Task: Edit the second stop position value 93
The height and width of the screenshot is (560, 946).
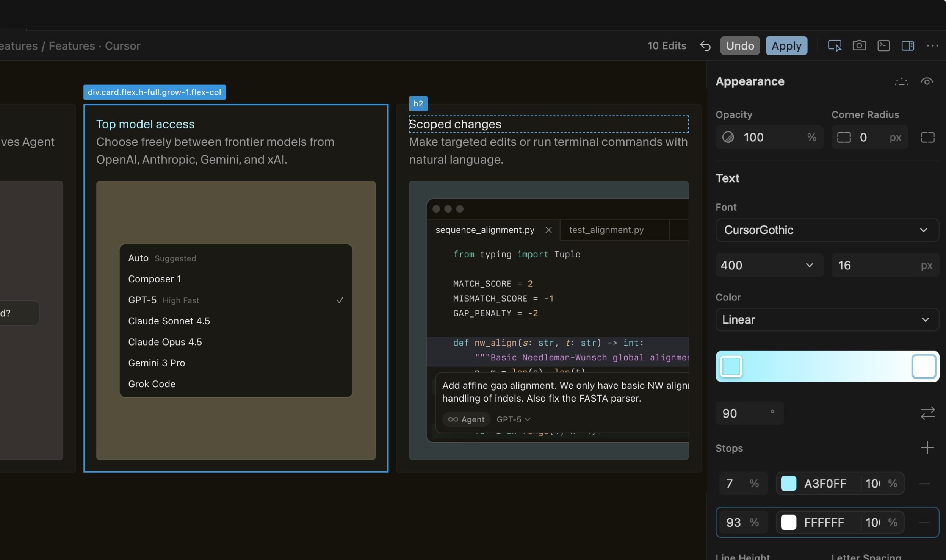Action: [743, 522]
